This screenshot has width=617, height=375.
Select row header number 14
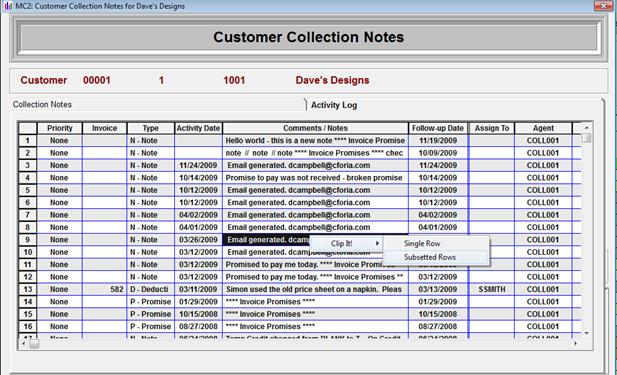[x=28, y=302]
